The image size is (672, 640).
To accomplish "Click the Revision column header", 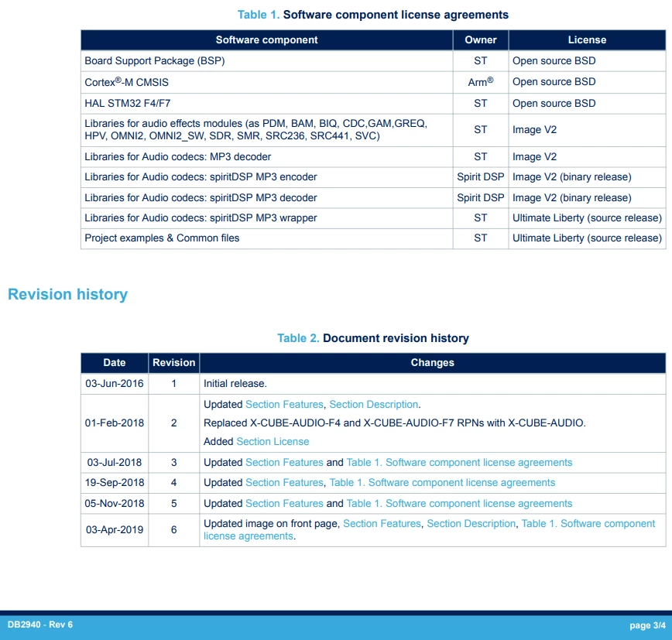I will (x=173, y=362).
